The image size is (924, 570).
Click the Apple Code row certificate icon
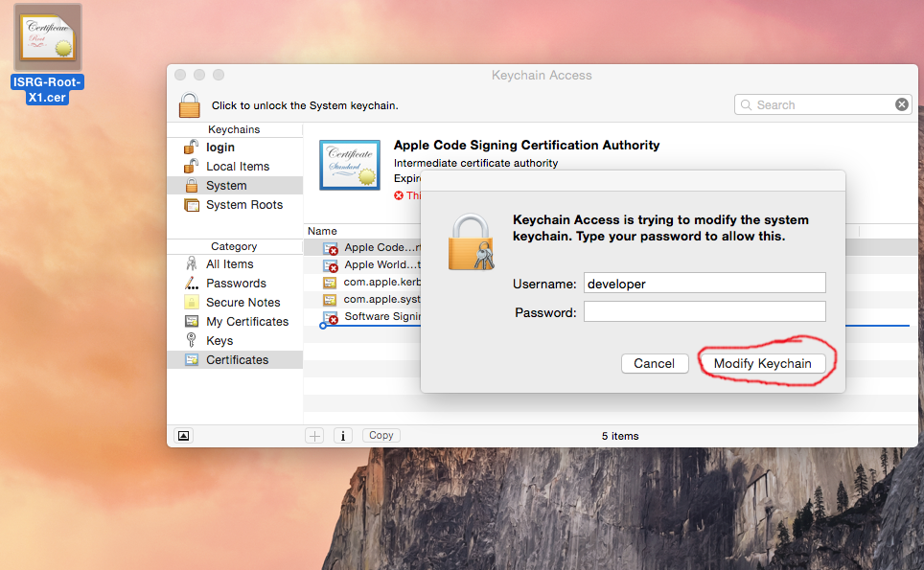click(331, 248)
